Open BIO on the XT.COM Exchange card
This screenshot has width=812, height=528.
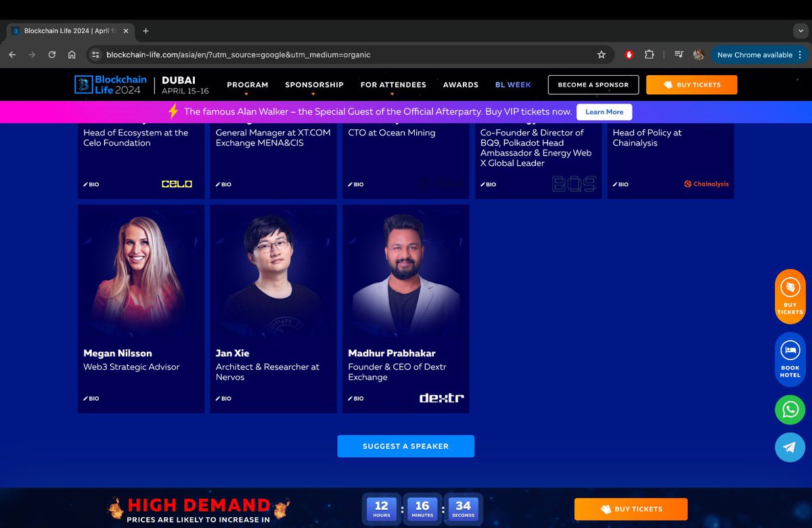[x=223, y=184]
